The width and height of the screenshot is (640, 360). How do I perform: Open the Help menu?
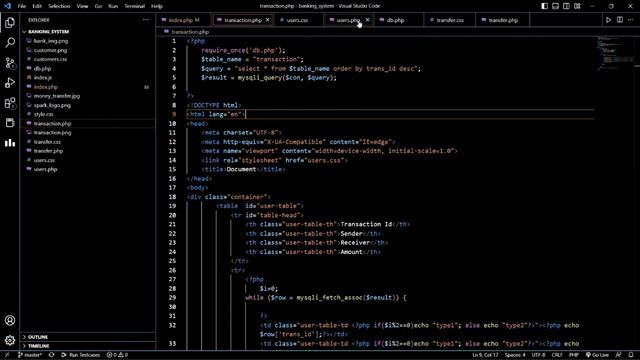coord(157,6)
